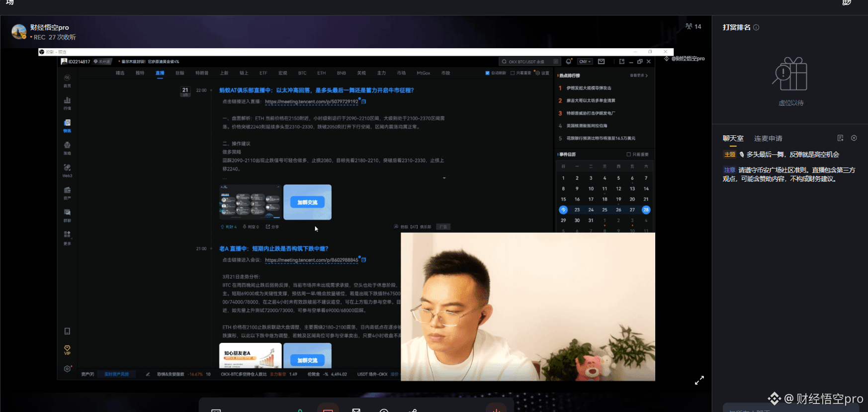Click the 利空 0 downvote icon
This screenshot has height=412, width=868.
[x=245, y=227]
